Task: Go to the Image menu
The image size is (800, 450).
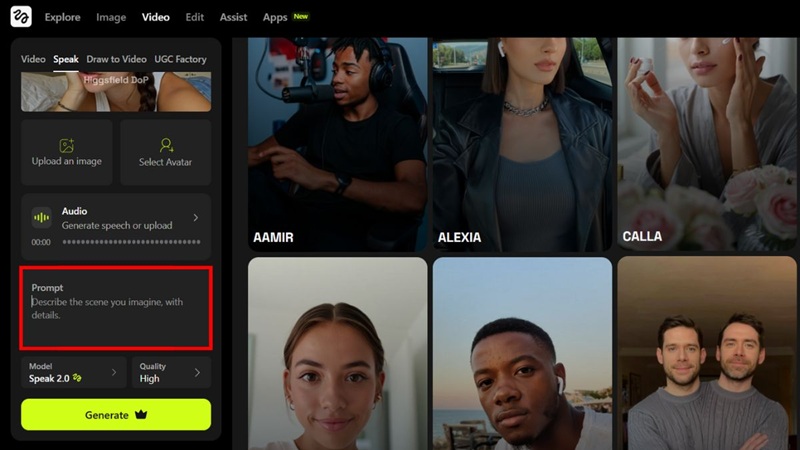Action: [x=111, y=17]
